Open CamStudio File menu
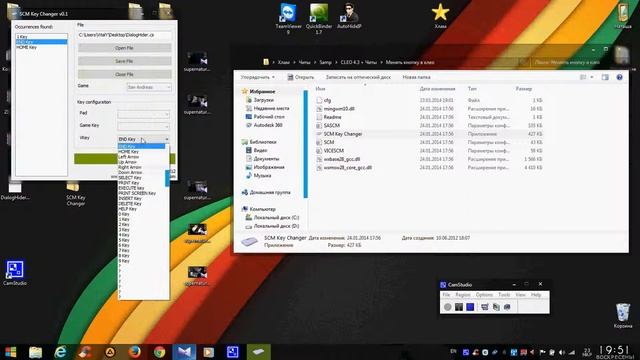The image size is (640, 360). [x=447, y=295]
